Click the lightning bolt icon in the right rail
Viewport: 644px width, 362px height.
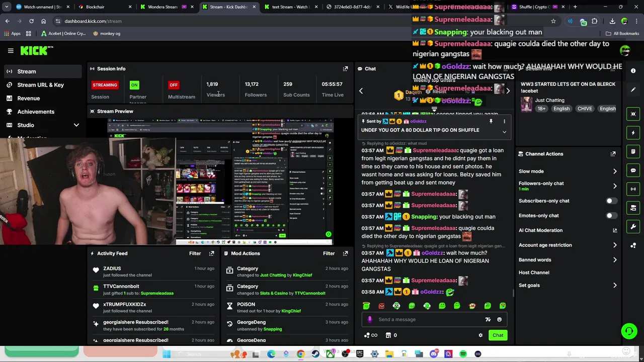[x=633, y=133]
